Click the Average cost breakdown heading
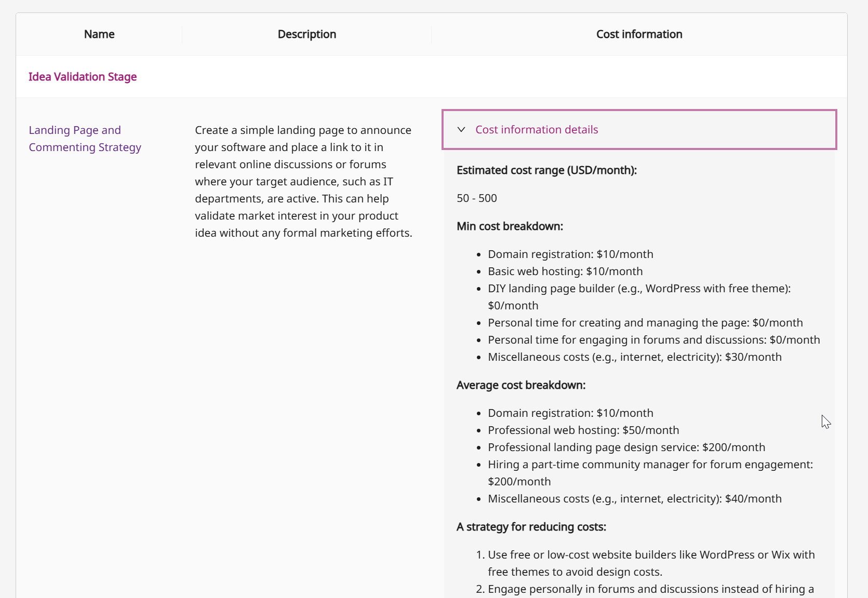This screenshot has height=598, width=868. (x=521, y=385)
